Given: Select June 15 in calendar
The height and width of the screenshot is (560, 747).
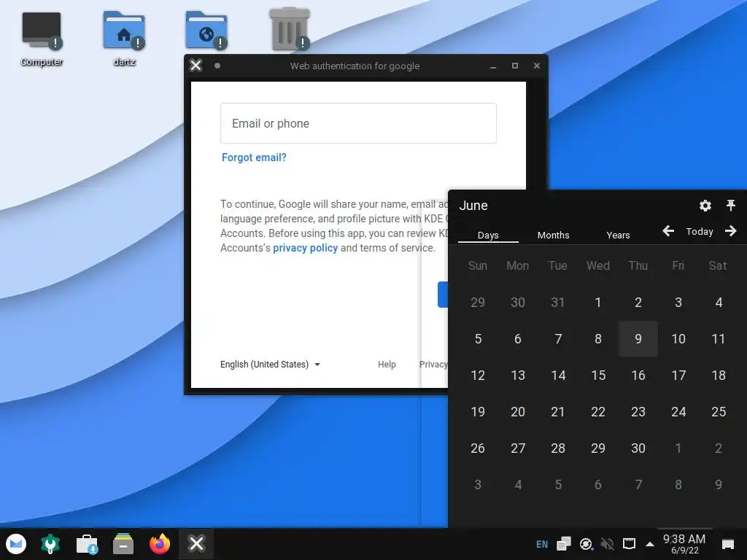Looking at the screenshot, I should 598,376.
